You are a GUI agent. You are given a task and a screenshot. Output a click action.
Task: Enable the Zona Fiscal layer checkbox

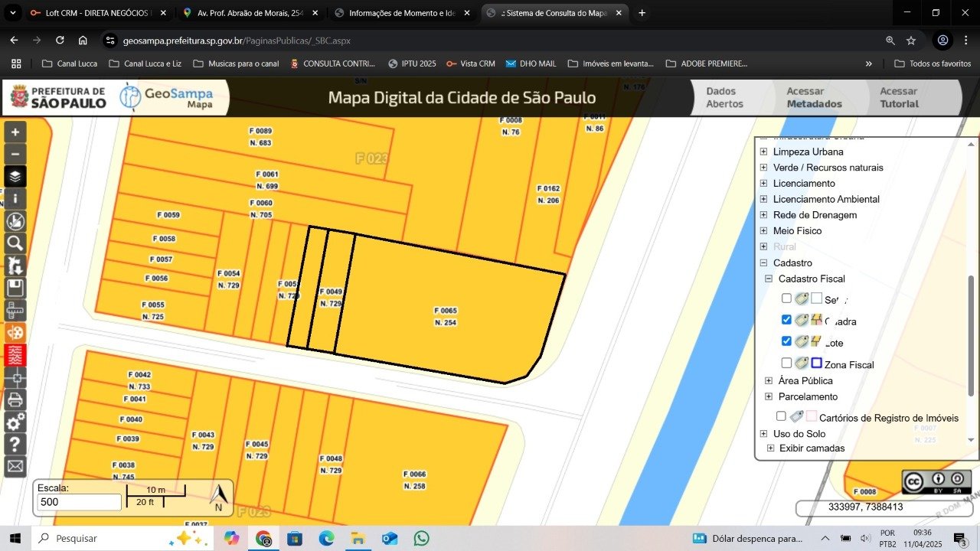[x=786, y=363]
